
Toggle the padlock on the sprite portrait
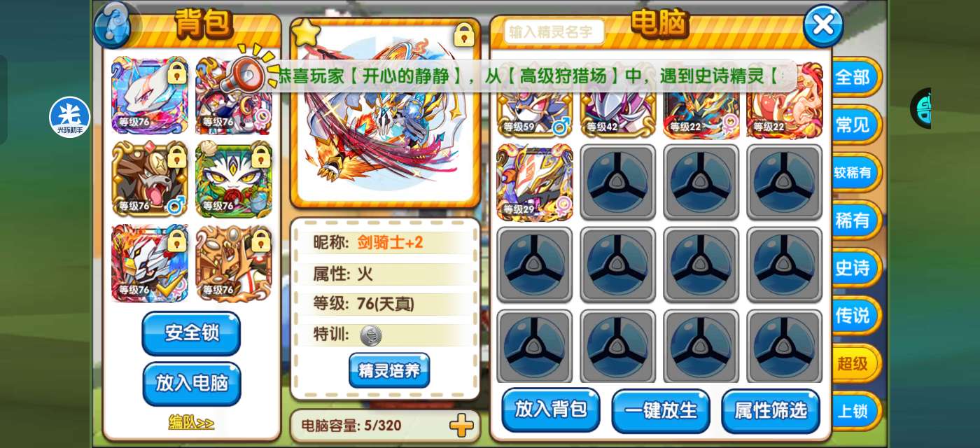pos(463,33)
